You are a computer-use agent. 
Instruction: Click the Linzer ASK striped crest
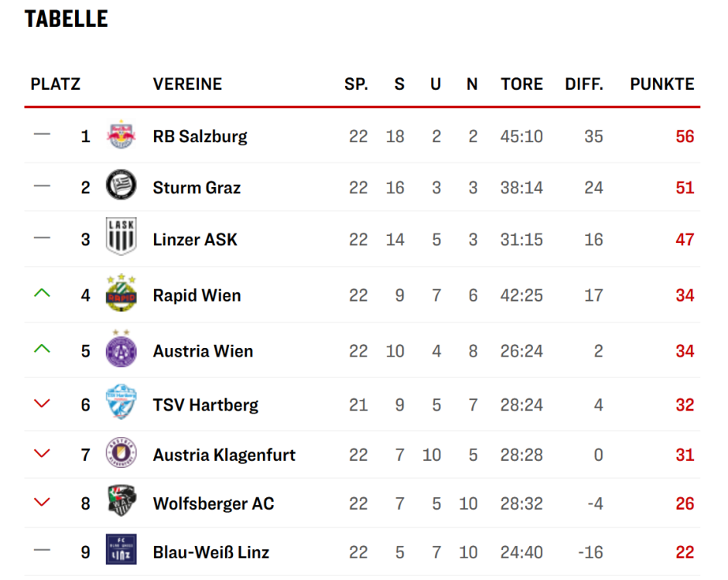point(121,237)
